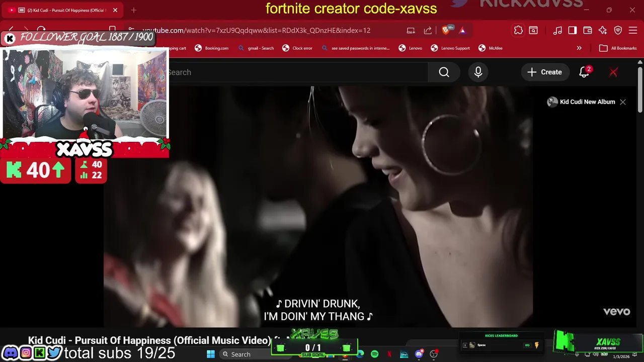This screenshot has height=362, width=644.
Task: Click the Brave Rewards triangle icon
Action: click(x=462, y=31)
